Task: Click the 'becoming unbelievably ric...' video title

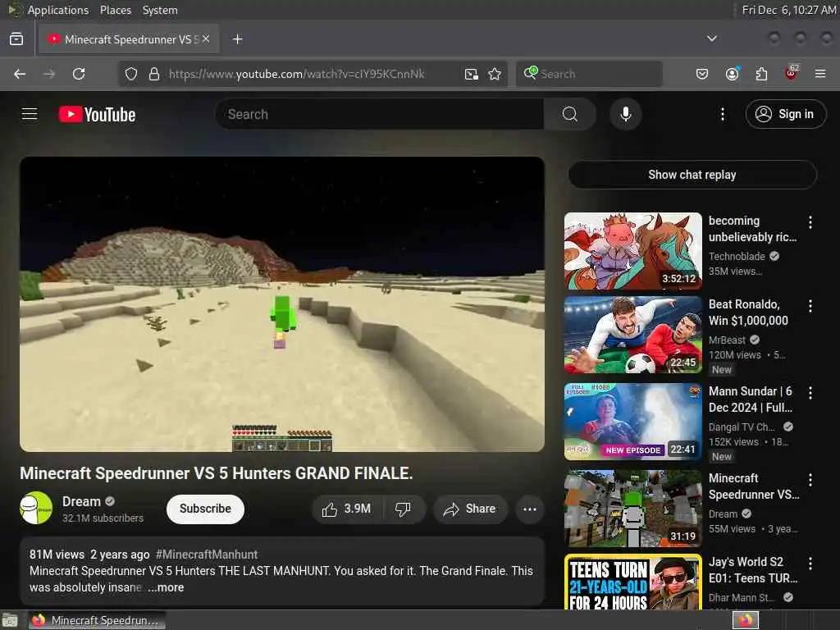Action: [x=752, y=229]
